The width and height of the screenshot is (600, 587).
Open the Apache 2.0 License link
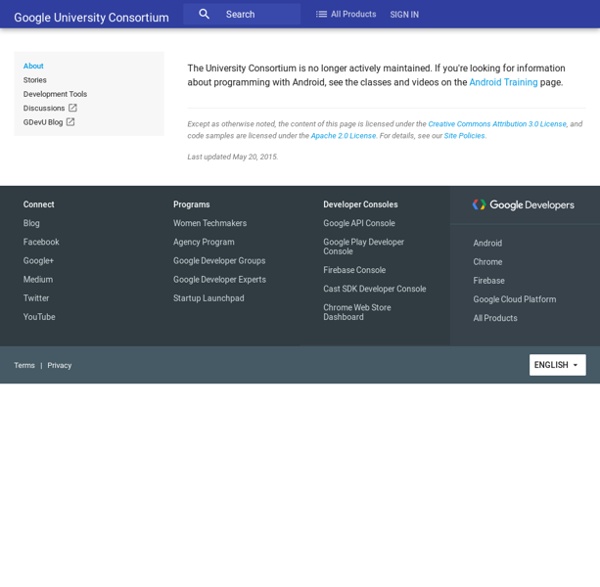pyautogui.click(x=343, y=135)
